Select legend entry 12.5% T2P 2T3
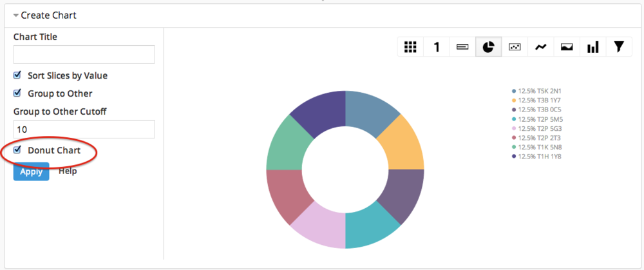The height and width of the screenshot is (270, 644). point(537,138)
